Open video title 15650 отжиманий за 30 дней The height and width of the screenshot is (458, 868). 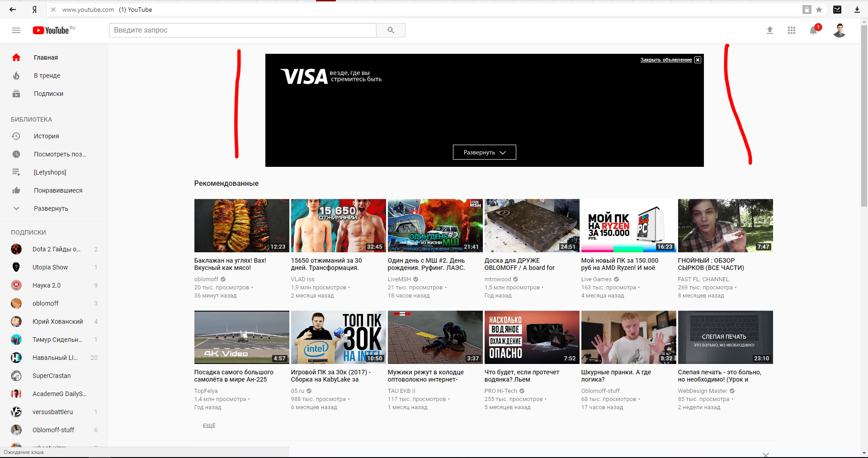point(326,264)
